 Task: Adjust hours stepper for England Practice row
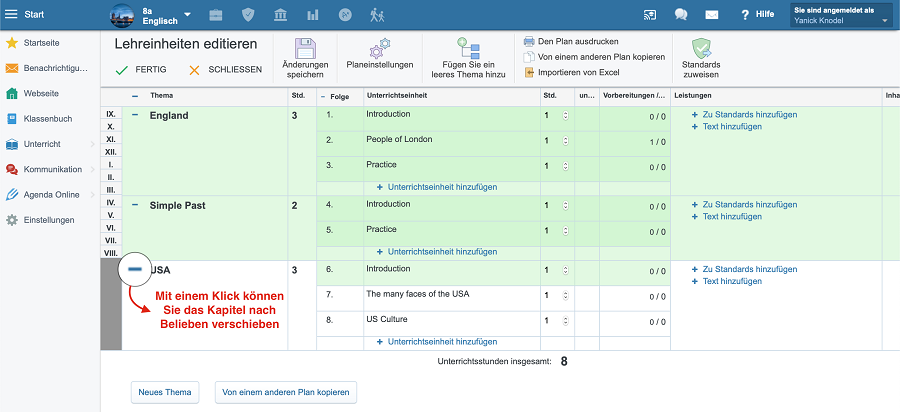pyautogui.click(x=565, y=166)
